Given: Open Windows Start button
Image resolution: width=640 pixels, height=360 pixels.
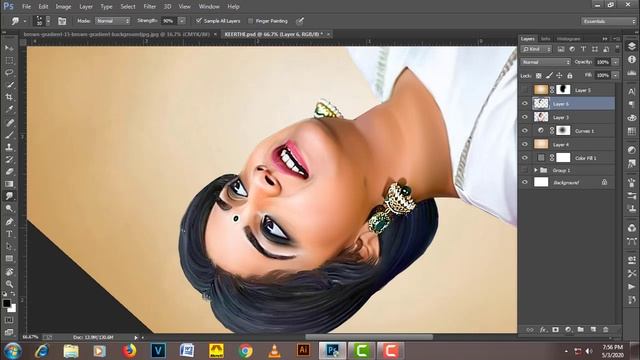Looking at the screenshot, I should pos(13,351).
